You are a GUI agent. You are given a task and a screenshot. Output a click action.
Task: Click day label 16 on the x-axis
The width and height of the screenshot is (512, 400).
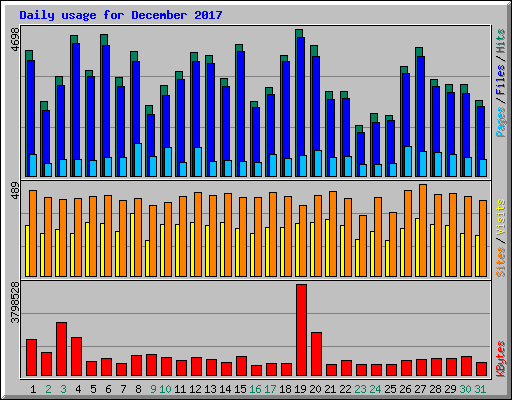coord(255,389)
